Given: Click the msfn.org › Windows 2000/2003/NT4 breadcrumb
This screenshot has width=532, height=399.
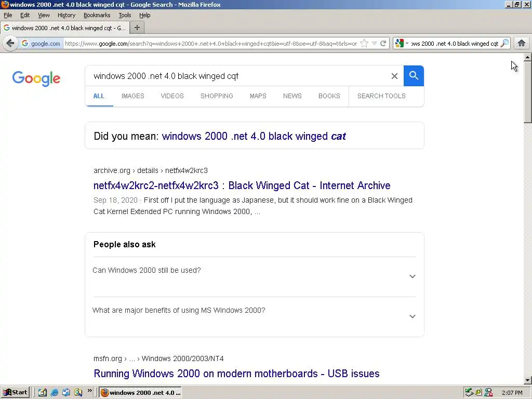Looking at the screenshot, I should [158, 358].
